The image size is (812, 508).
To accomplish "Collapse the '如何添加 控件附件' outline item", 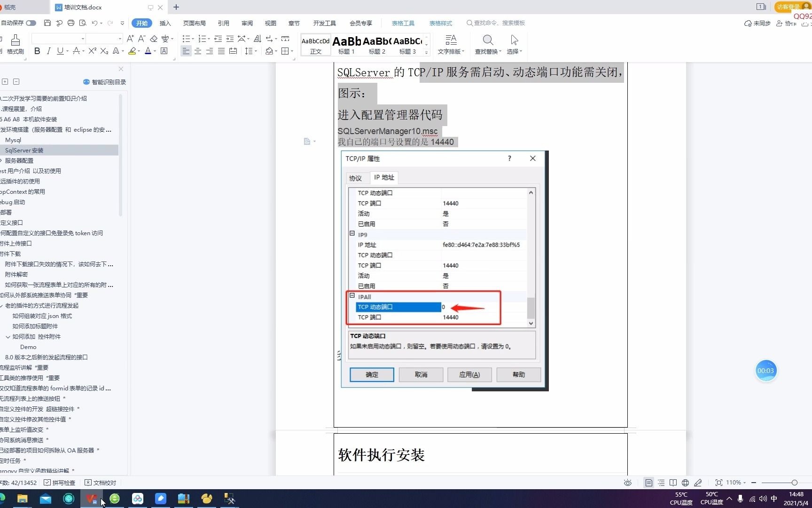I will (8, 337).
